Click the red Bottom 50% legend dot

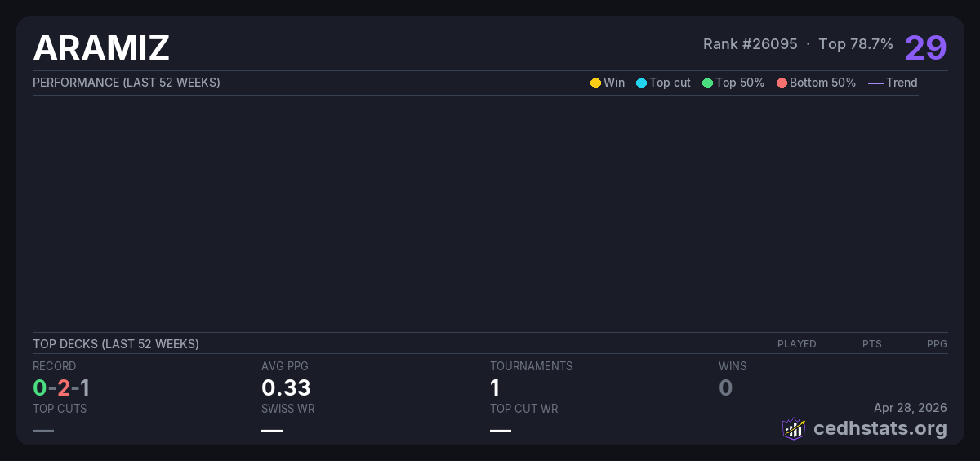782,83
